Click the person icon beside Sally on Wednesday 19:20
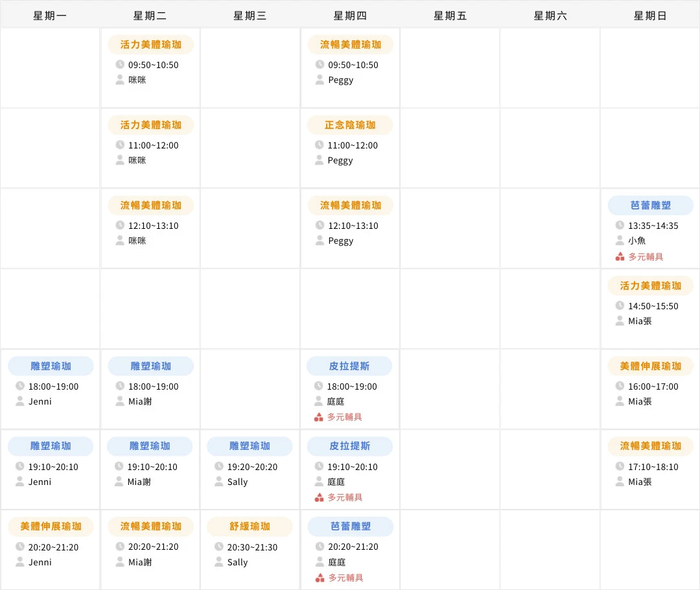700x590 pixels. click(218, 482)
